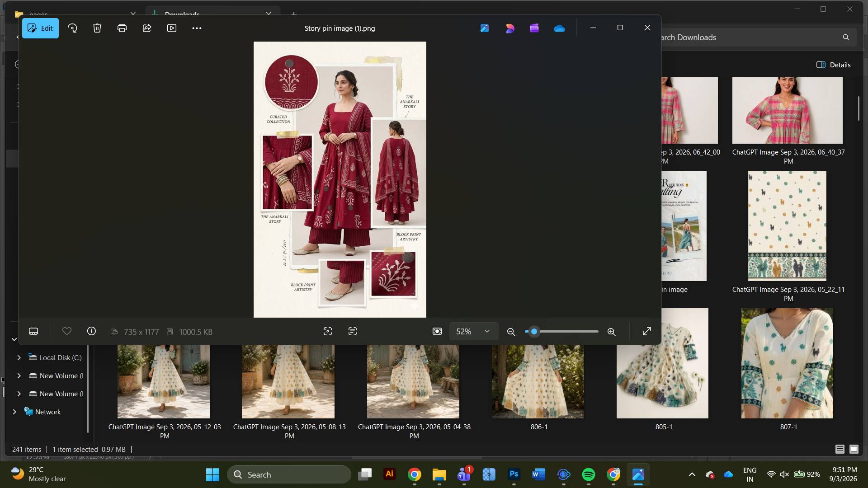Expand the Network tree node
The image size is (868, 488).
pyautogui.click(x=14, y=412)
